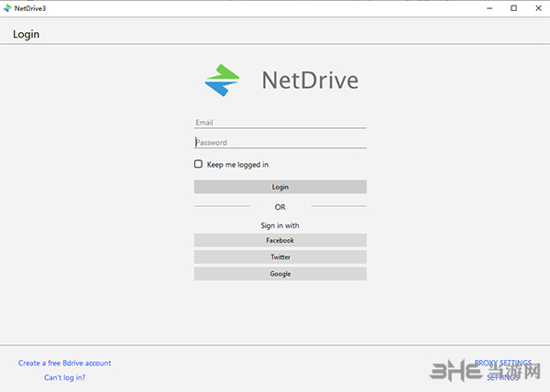The width and height of the screenshot is (550, 392).
Task: Click the "OR" separator text
Action: [280, 207]
